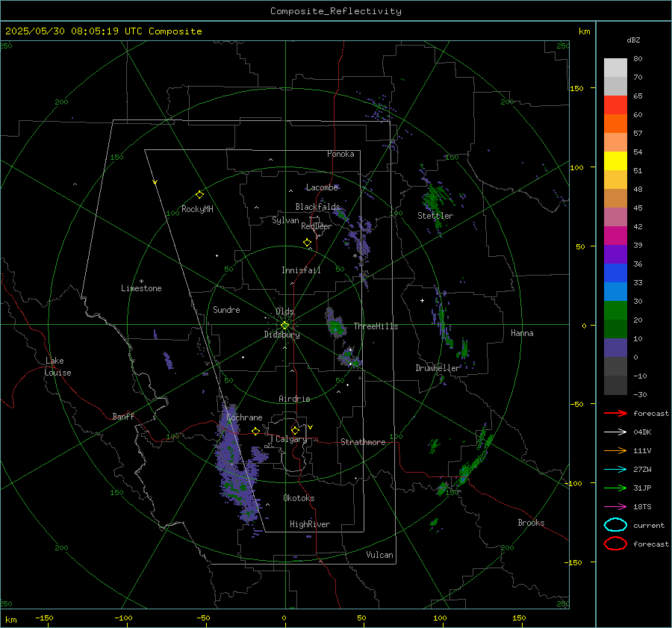Click the red forecast ellipse icon
Image resolution: width=672 pixels, height=628 pixels.
[x=615, y=544]
